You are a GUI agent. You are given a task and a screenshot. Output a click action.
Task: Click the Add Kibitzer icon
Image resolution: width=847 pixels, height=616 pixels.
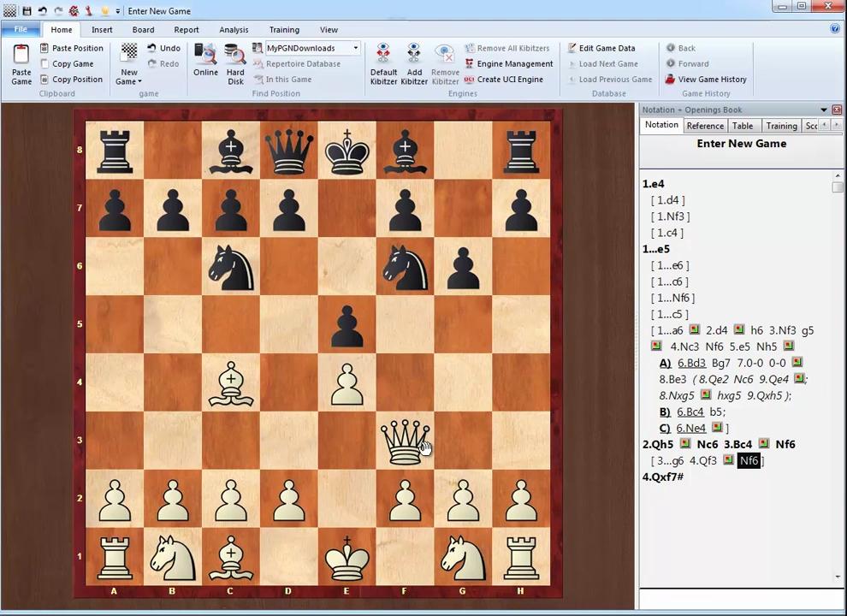414,56
